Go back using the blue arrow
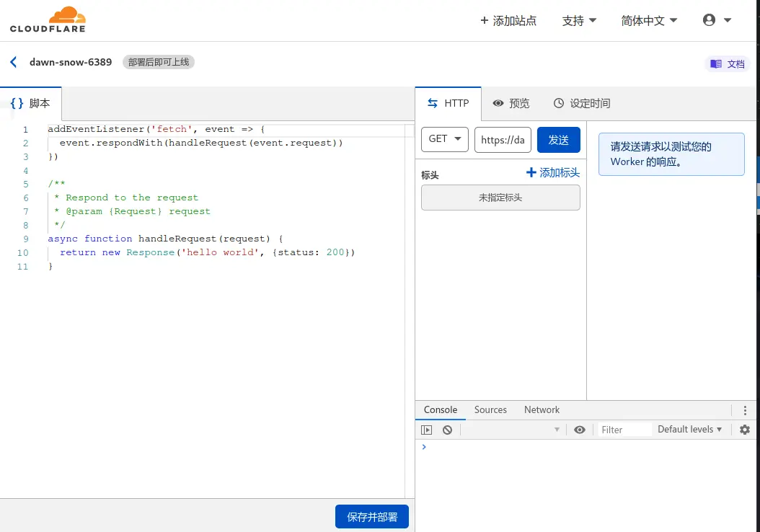This screenshot has height=532, width=760. click(x=14, y=62)
